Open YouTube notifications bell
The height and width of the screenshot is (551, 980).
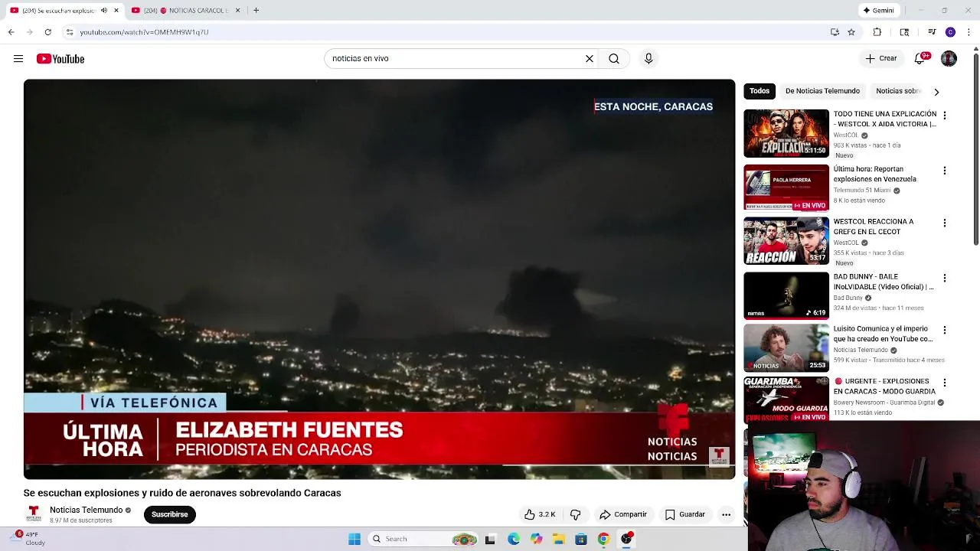tap(920, 59)
